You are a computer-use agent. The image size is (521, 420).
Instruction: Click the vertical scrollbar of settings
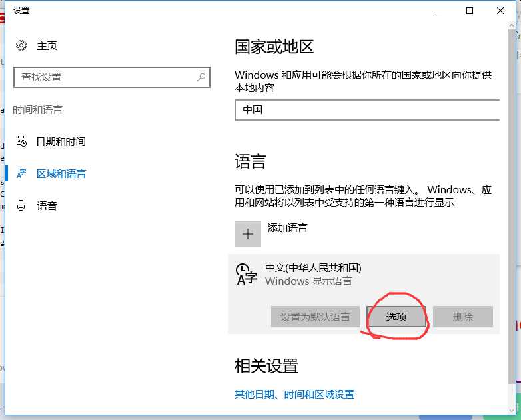[x=512, y=206]
